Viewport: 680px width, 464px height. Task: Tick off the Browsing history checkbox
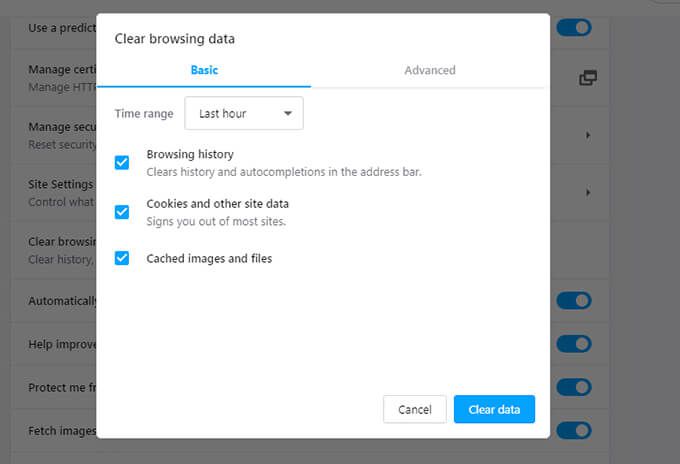(x=122, y=162)
